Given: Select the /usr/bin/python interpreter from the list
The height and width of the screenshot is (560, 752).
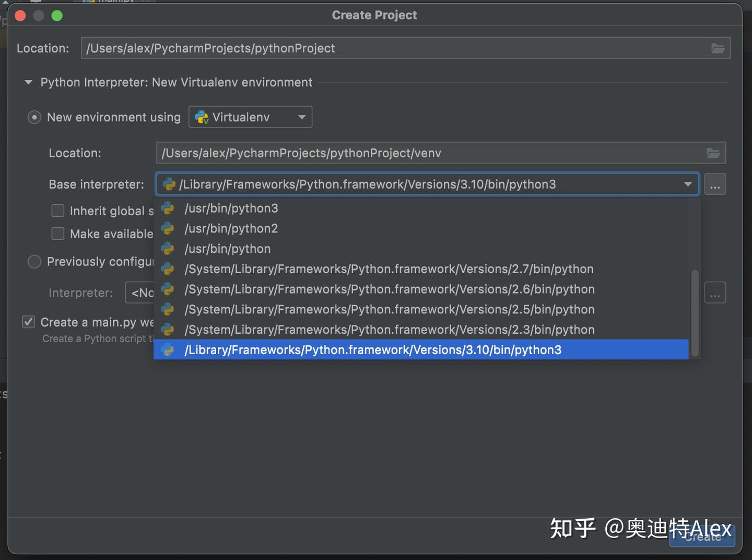Looking at the screenshot, I should pyautogui.click(x=227, y=249).
